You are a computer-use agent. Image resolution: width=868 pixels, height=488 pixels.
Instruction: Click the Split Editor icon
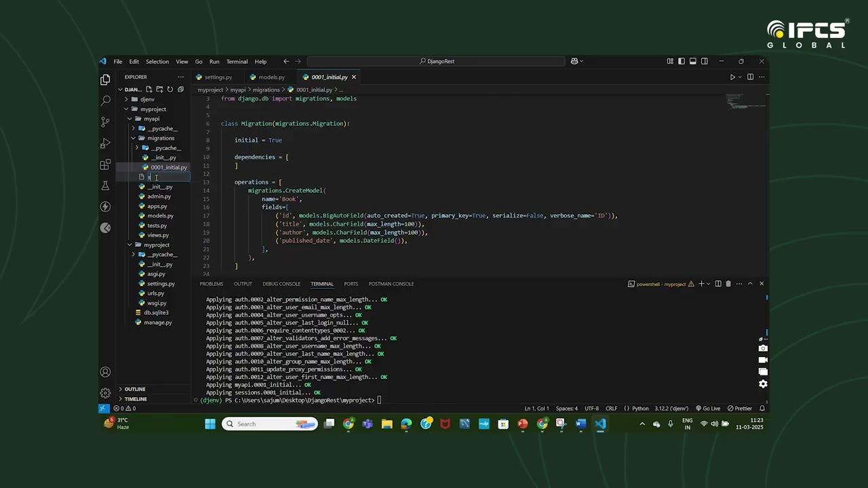click(x=750, y=77)
